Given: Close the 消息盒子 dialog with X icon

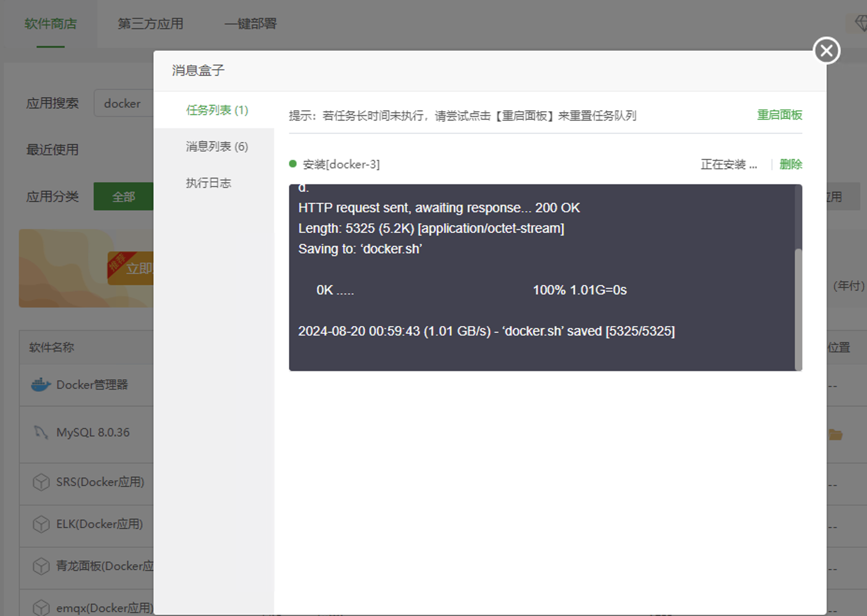Looking at the screenshot, I should coord(826,50).
